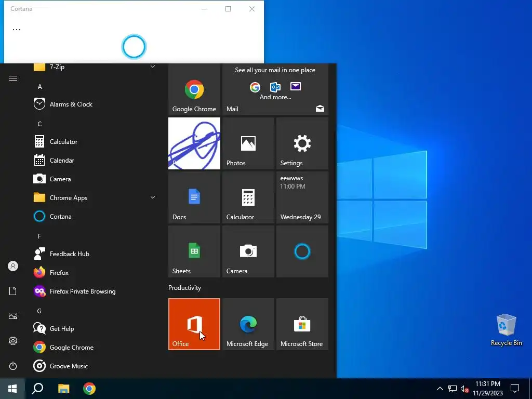This screenshot has height=399, width=532.
Task: Open Settings gear in Start sidebar
Action: pyautogui.click(x=13, y=341)
